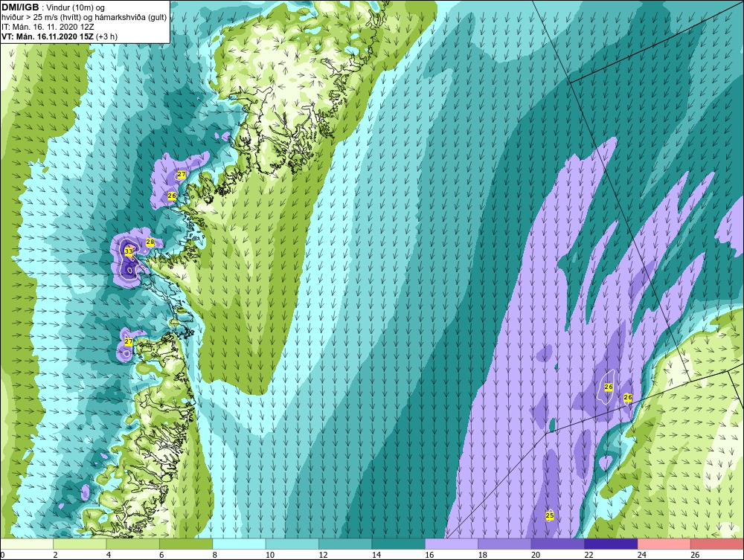744x560 pixels.
Task: Click the yellow 33 maximum gust label
Action: 129,251
